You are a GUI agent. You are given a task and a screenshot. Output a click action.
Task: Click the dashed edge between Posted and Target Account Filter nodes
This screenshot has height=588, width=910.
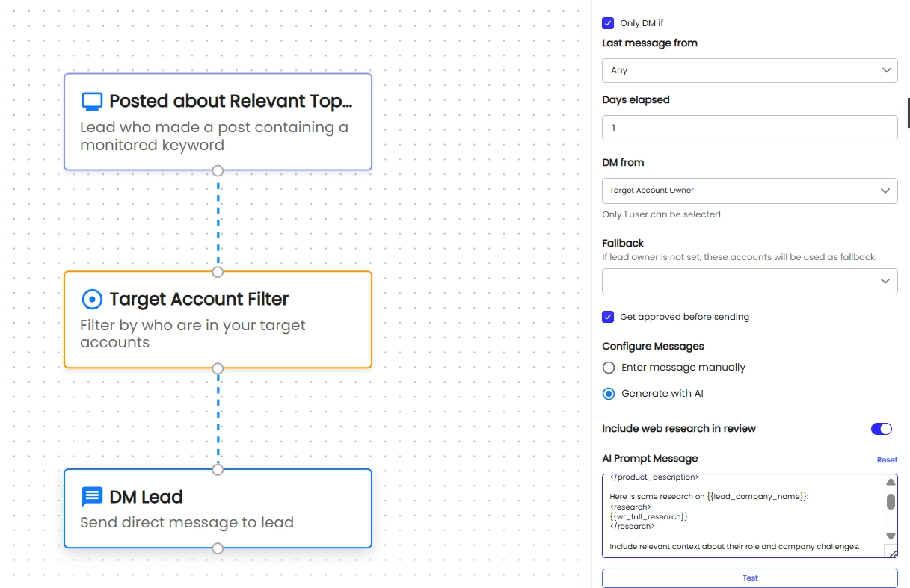pos(218,221)
